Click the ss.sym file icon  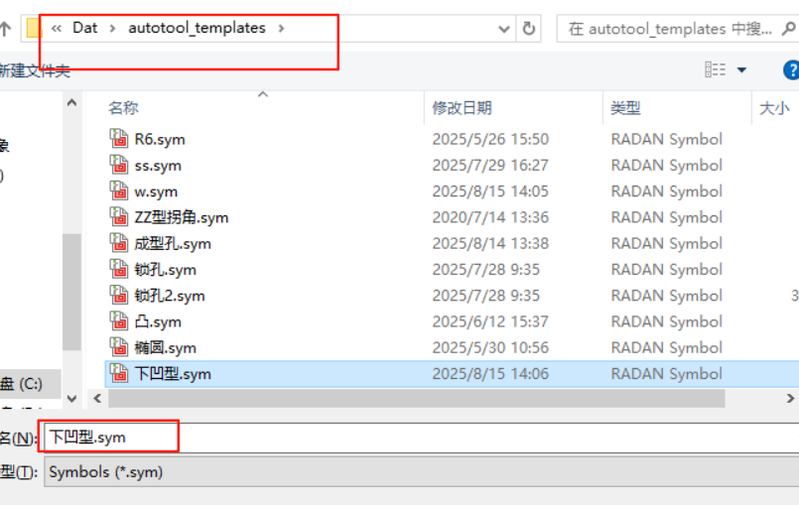click(x=119, y=165)
